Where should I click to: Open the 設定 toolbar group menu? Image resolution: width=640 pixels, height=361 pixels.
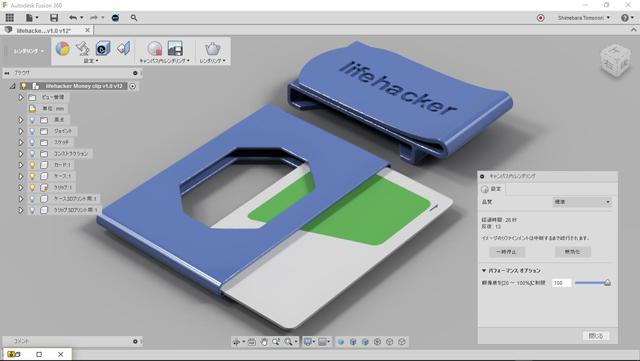click(91, 61)
